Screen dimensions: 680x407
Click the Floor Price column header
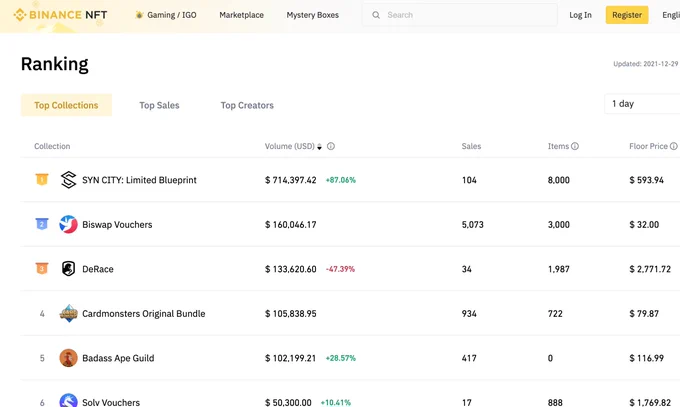click(648, 146)
